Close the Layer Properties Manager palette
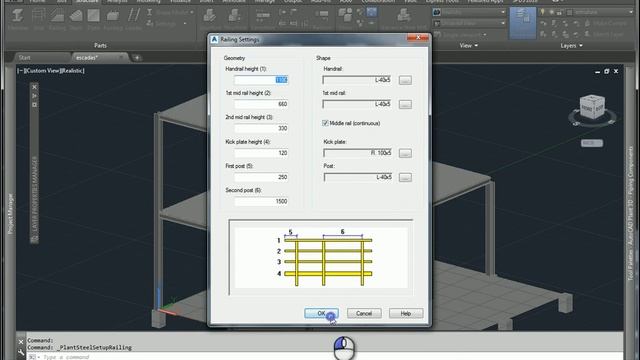 click(34, 87)
